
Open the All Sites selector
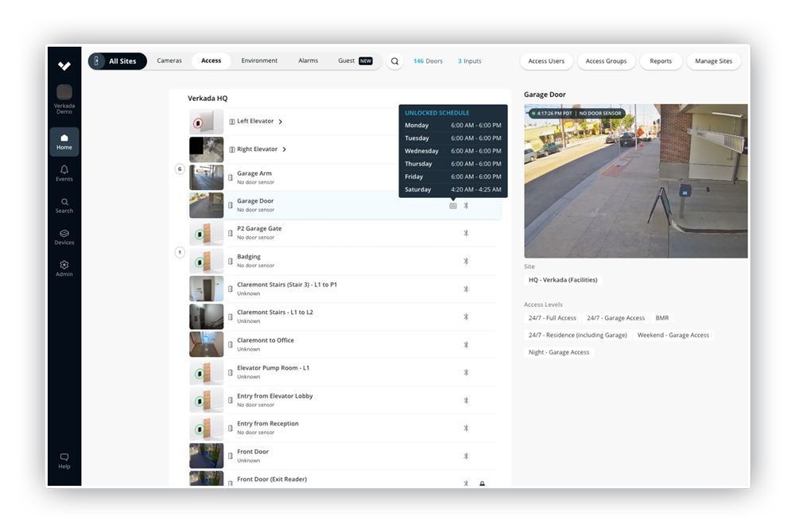[x=117, y=61]
